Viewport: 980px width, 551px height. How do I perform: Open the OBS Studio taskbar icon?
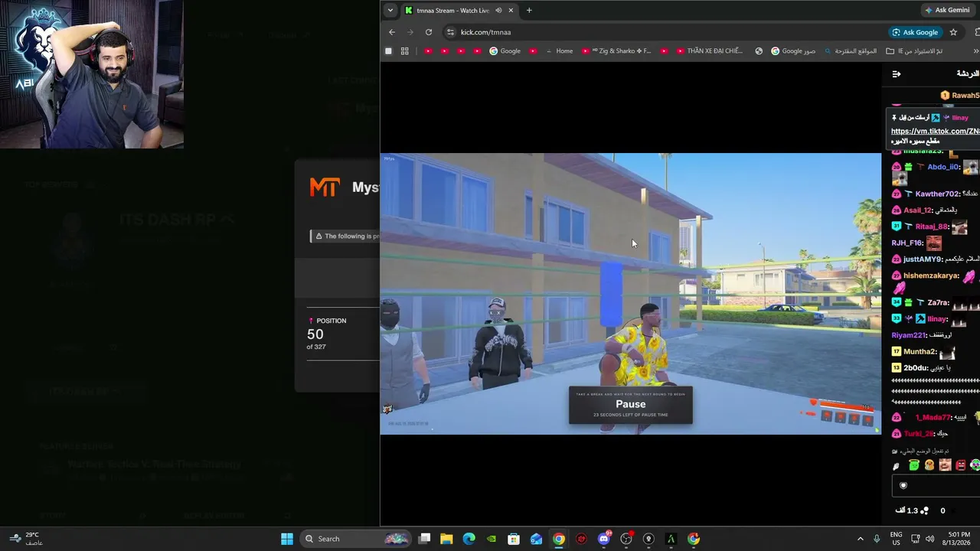tap(626, 539)
